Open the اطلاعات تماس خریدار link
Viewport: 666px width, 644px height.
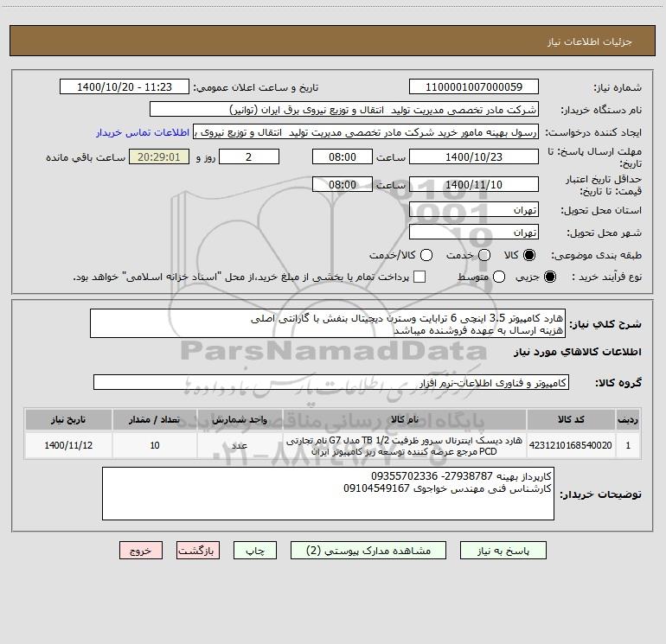(143, 132)
